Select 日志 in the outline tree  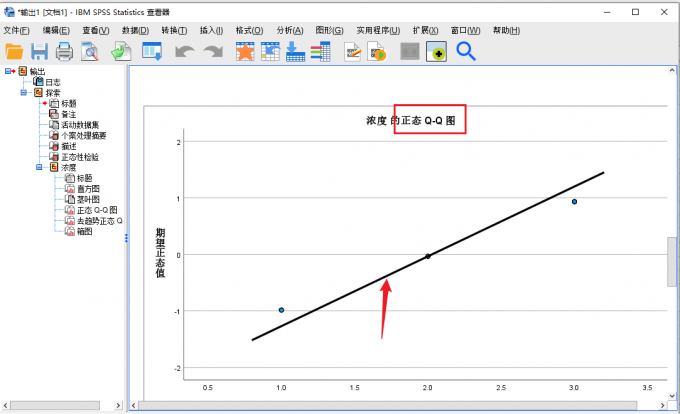[53, 82]
